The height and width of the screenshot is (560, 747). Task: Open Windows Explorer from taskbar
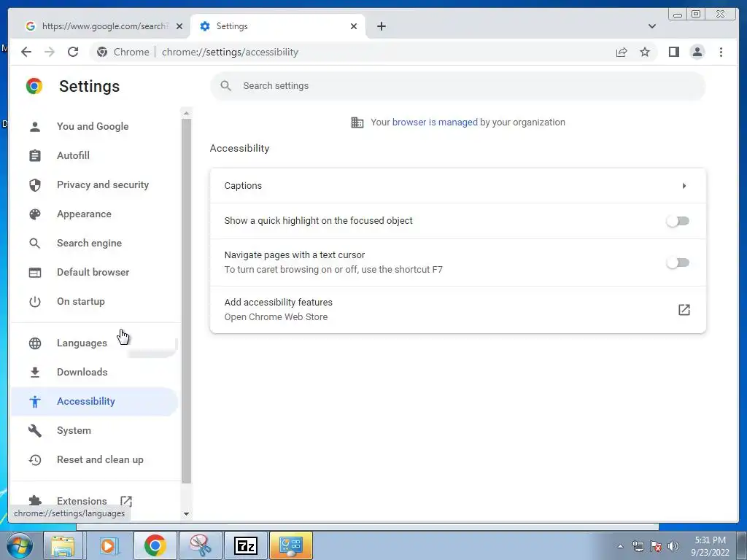pos(63,545)
